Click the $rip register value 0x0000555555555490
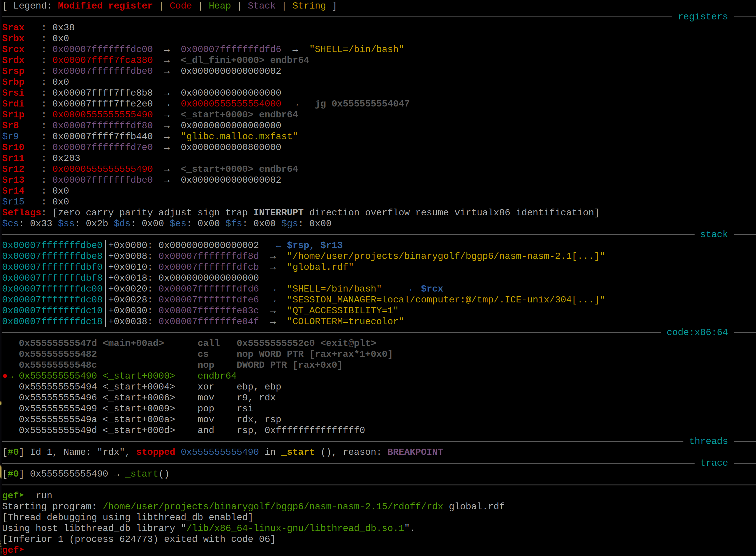Viewport: 756px width, 556px height. (103, 115)
